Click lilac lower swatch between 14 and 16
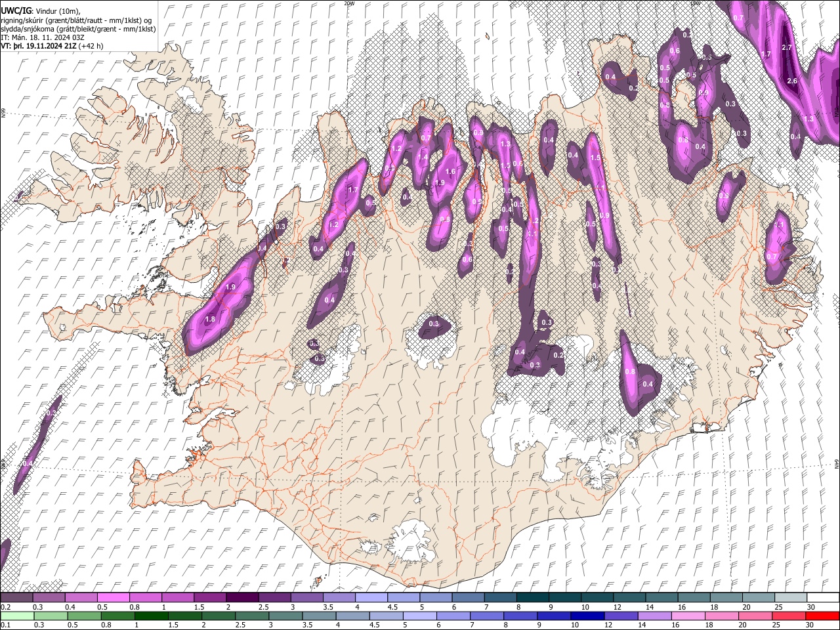 654,616
